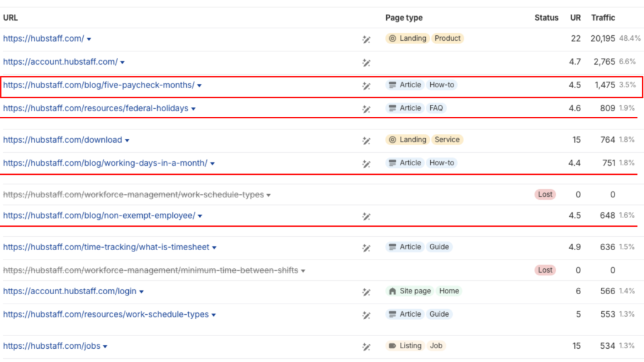Screen dimensions: 644x362
Task: Click Lost status badge for minimum-time-between-shifts row
Action: point(545,270)
